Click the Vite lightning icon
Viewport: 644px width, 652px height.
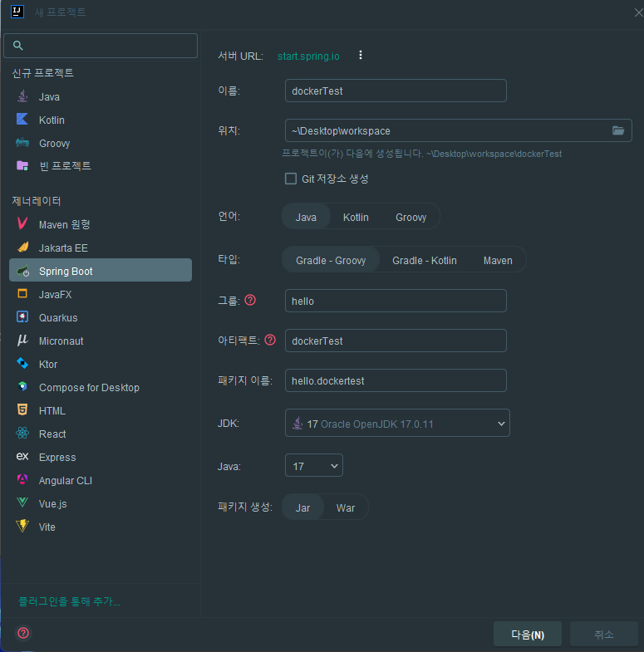(22, 526)
